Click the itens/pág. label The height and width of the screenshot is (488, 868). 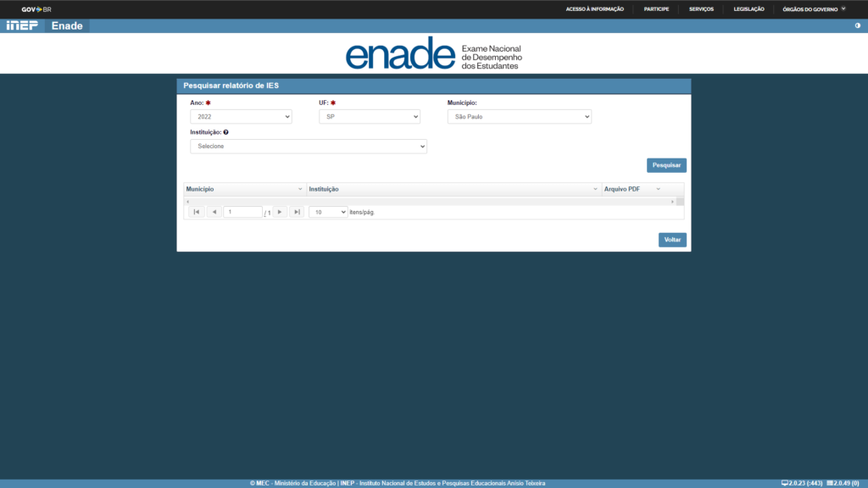[362, 213]
